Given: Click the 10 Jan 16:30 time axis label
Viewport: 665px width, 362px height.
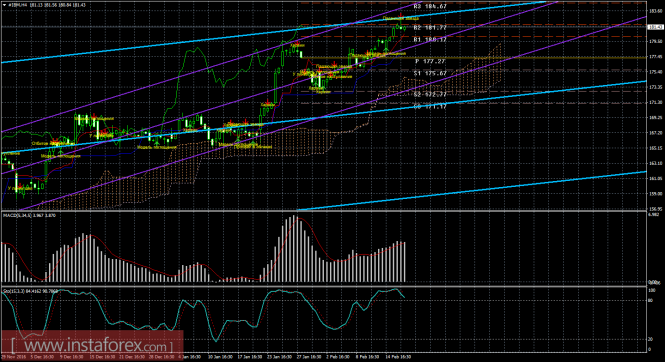Looking at the screenshot, I should point(222,357).
